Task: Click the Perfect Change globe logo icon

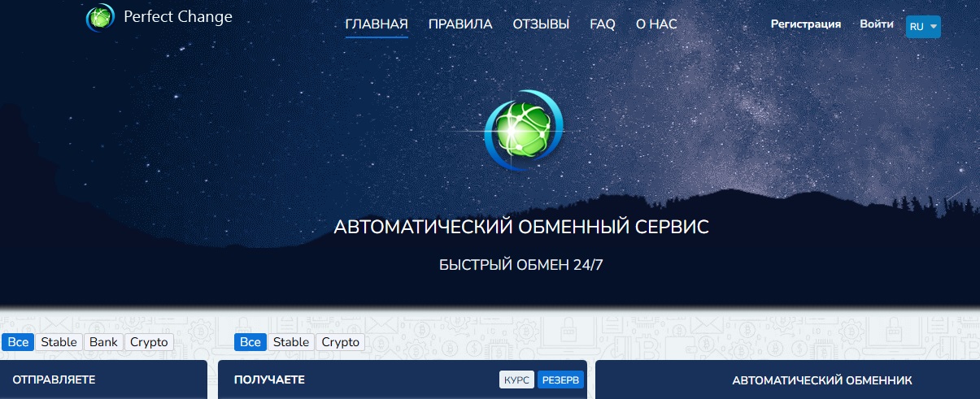Action: [x=101, y=17]
